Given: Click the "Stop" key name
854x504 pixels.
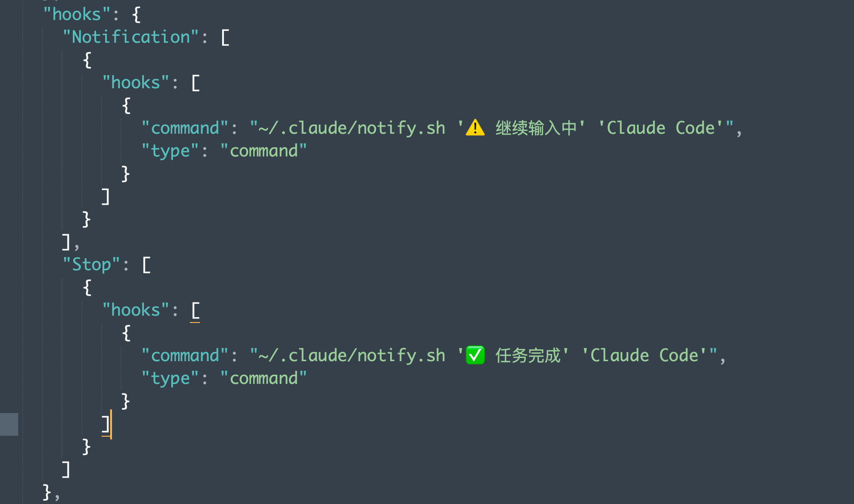Looking at the screenshot, I should pyautogui.click(x=91, y=264).
